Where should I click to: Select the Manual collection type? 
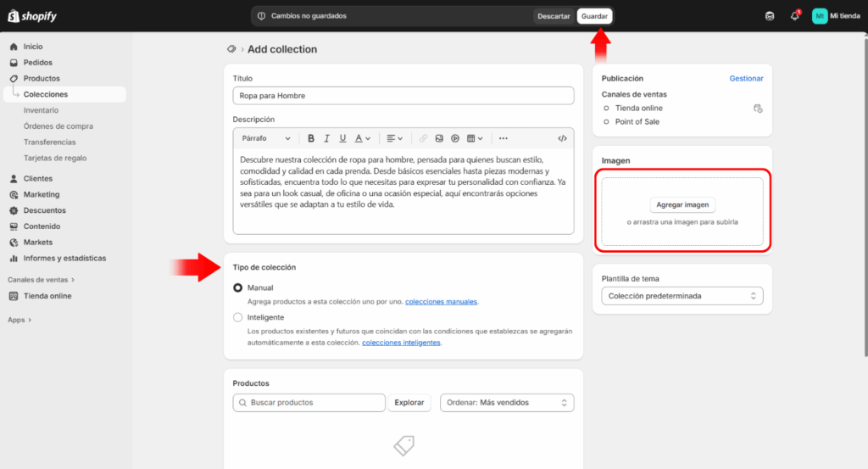pos(238,288)
